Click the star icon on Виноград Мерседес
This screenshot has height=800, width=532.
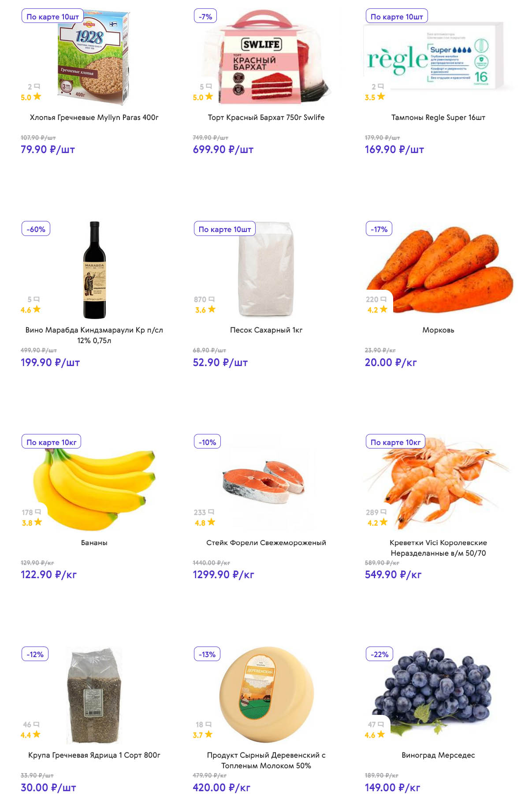click(x=381, y=734)
